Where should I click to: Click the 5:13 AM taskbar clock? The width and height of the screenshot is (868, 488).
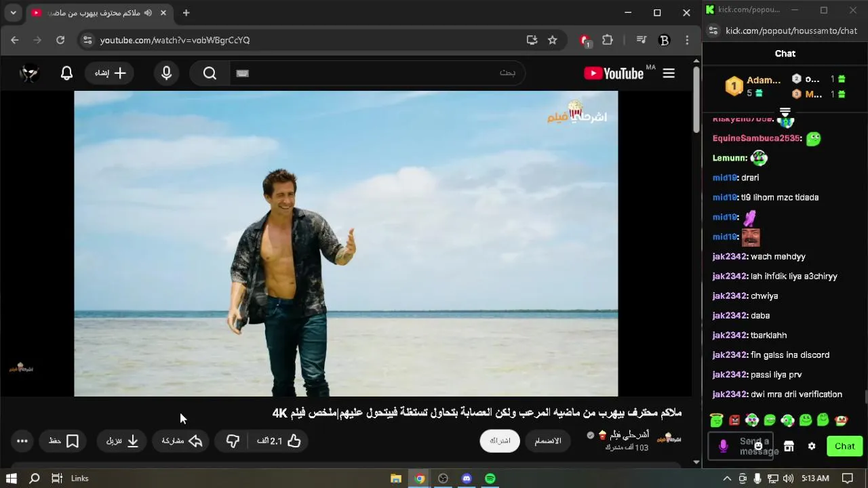(815, 479)
